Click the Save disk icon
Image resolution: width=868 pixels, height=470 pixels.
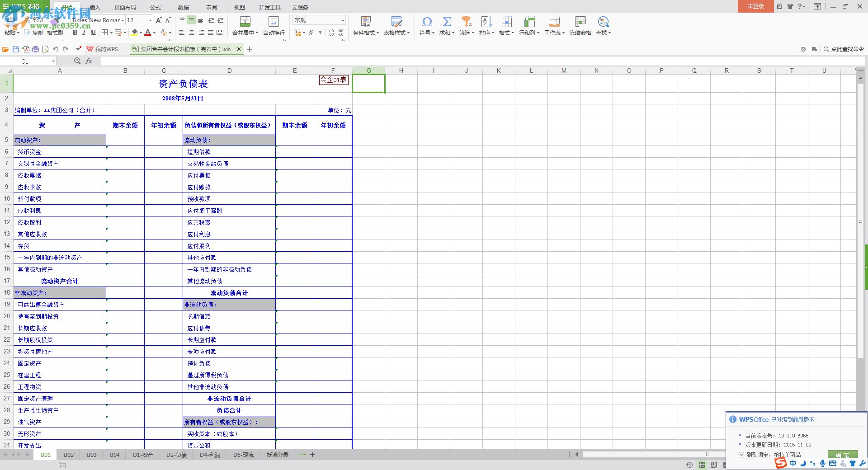(16, 49)
